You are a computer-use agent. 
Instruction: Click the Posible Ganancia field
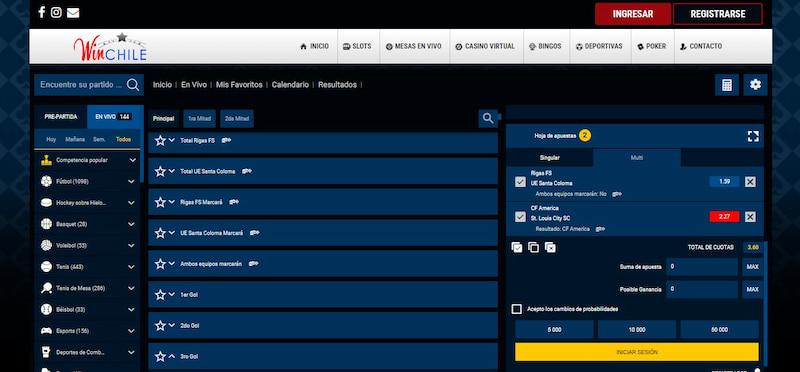pyautogui.click(x=702, y=289)
